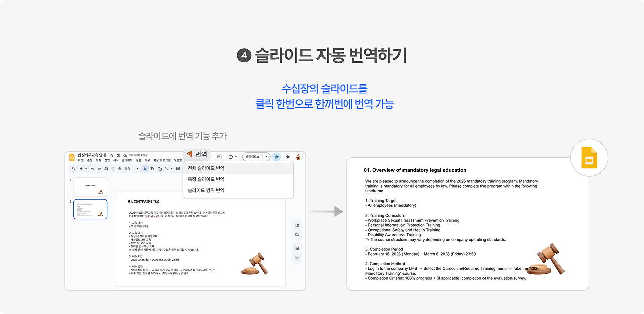The image size is (644, 314).
Task: Click the folder icon in right side panel
Action: pyautogui.click(x=297, y=235)
